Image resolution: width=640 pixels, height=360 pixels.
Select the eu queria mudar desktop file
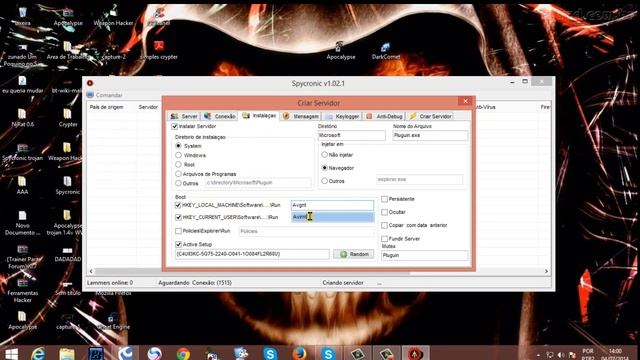[x=22, y=84]
